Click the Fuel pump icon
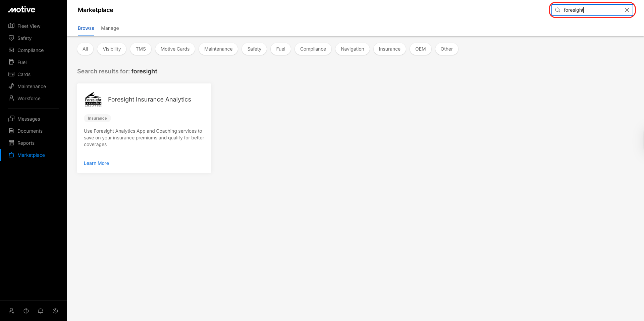This screenshot has width=644, height=321. (11, 62)
